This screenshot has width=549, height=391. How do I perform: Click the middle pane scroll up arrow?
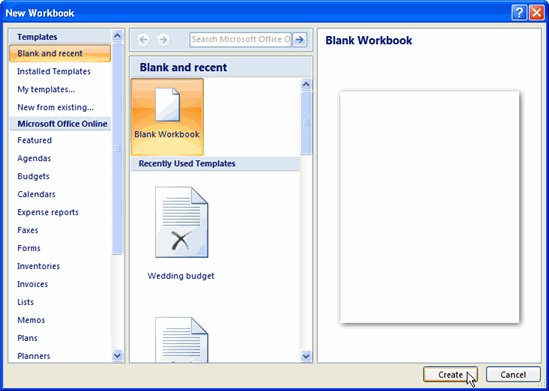(306, 84)
